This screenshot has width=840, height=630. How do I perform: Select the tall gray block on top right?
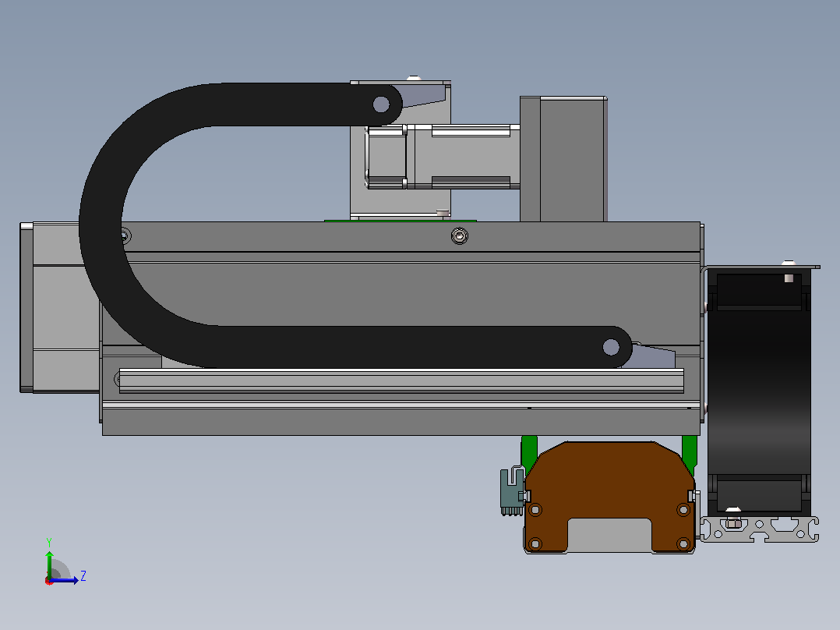[x=563, y=159]
